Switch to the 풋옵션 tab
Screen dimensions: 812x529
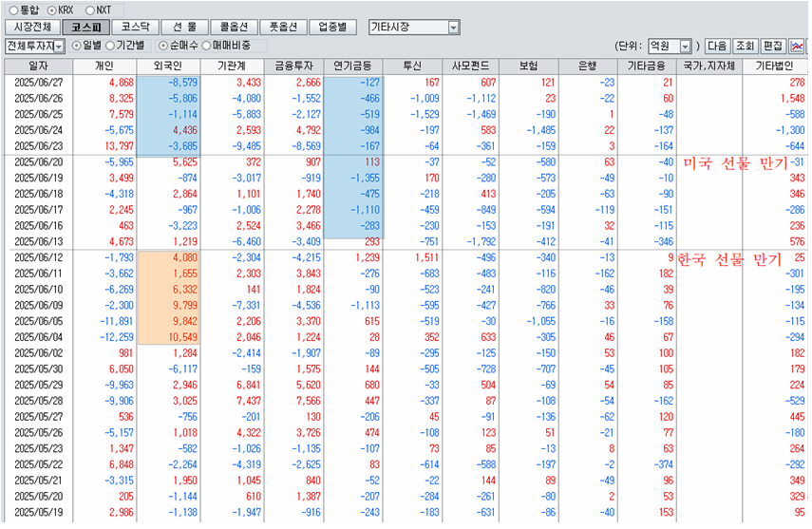point(283,27)
